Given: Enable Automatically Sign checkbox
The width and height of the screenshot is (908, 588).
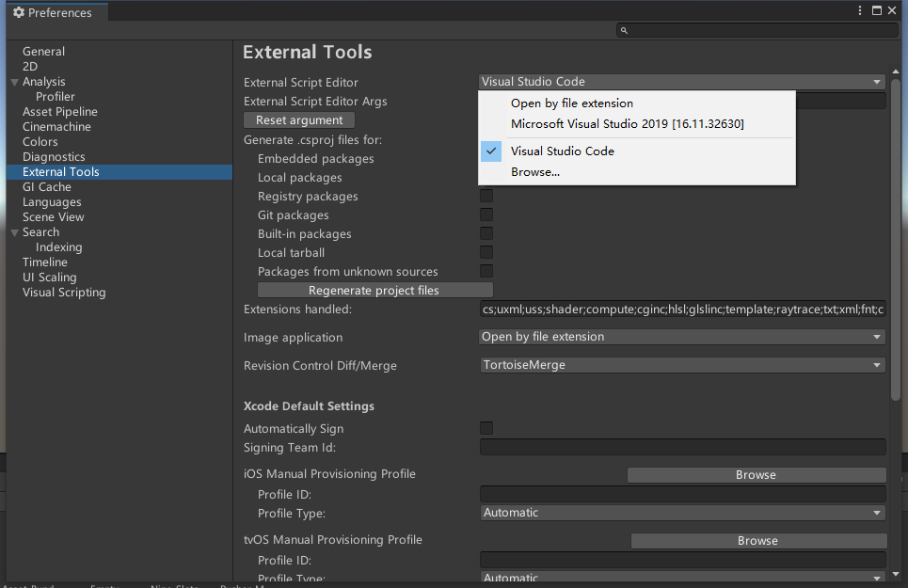Looking at the screenshot, I should coord(486,428).
